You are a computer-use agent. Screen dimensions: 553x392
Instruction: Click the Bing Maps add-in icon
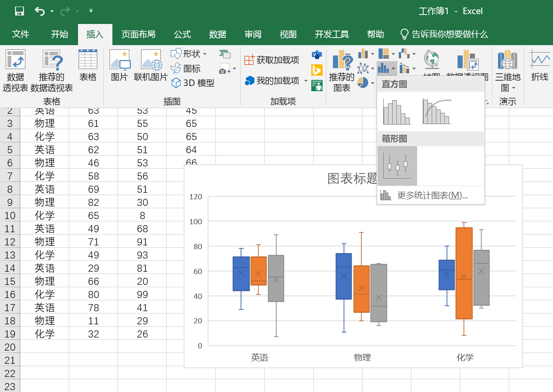click(317, 70)
